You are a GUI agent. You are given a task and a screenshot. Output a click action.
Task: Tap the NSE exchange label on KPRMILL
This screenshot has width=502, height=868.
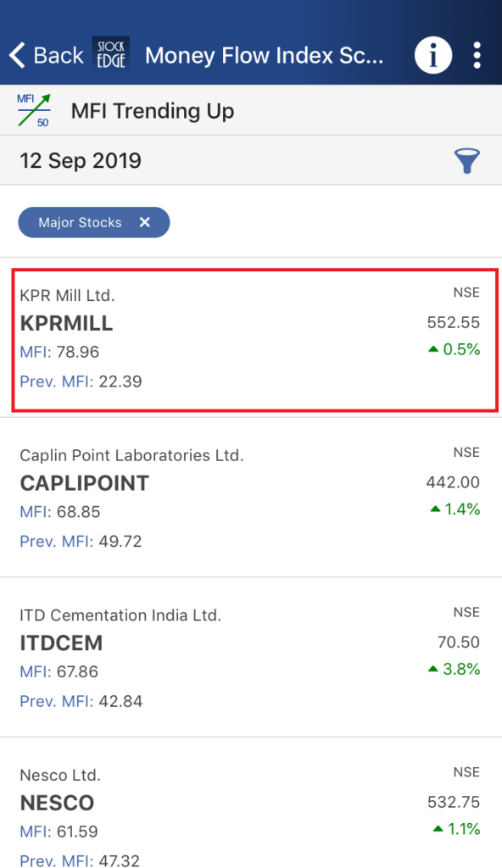click(466, 293)
